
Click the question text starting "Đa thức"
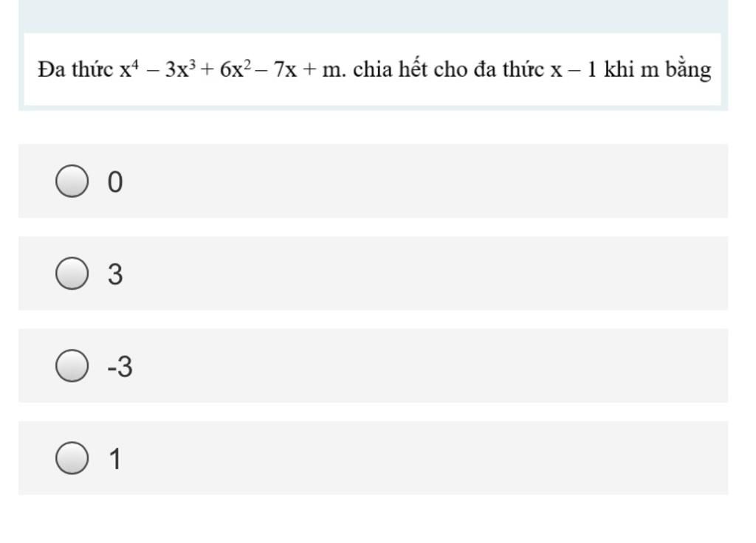(374, 69)
